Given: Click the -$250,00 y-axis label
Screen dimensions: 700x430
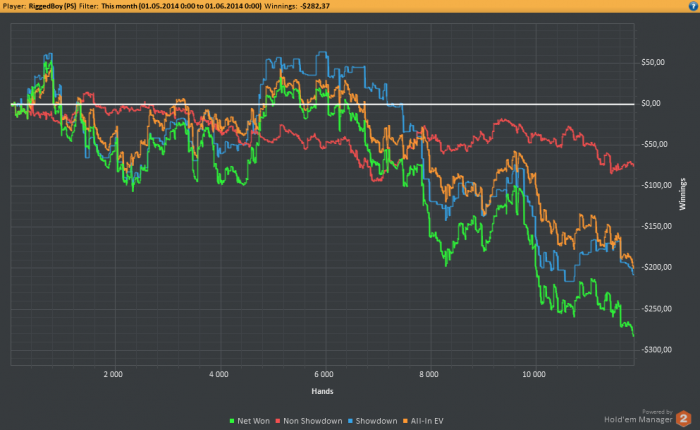Looking at the screenshot, I should pyautogui.click(x=656, y=309).
